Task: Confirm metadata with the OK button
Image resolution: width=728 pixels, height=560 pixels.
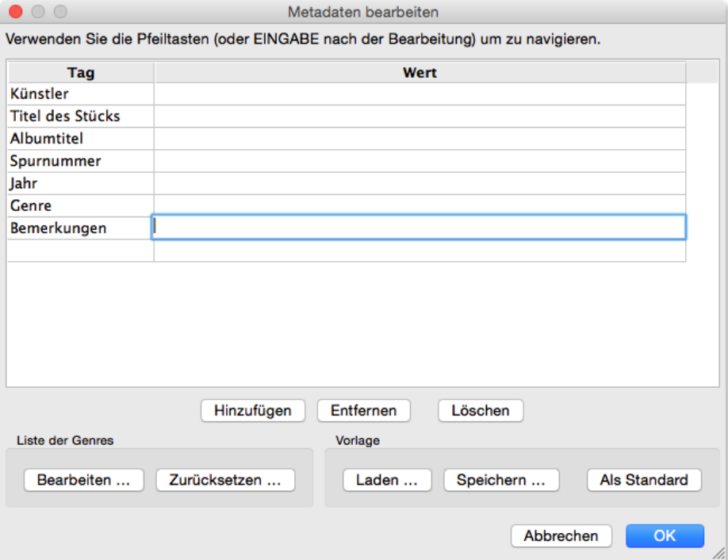Action: (x=664, y=535)
